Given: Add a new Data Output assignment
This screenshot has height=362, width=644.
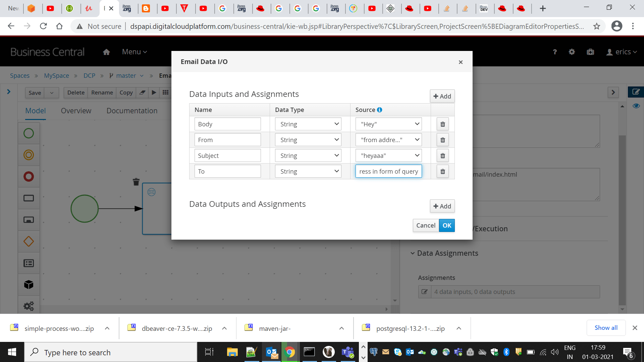Looking at the screenshot, I should [442, 206].
